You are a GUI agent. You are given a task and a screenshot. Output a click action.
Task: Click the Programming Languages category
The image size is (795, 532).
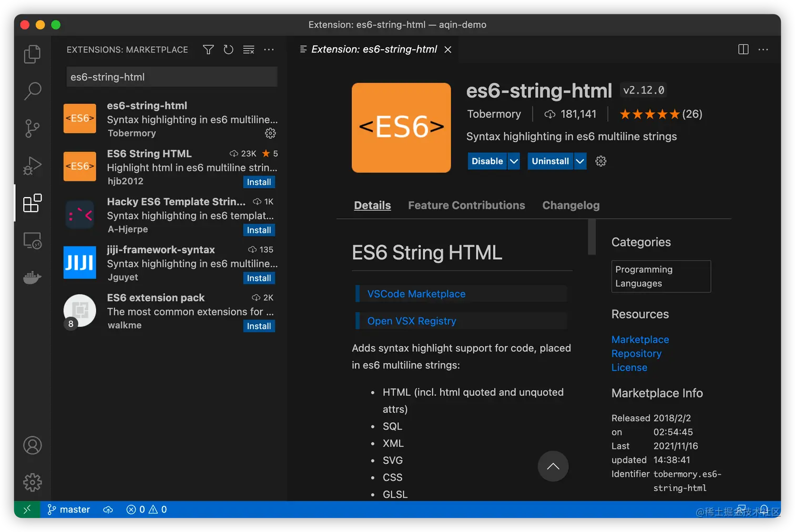click(x=661, y=276)
